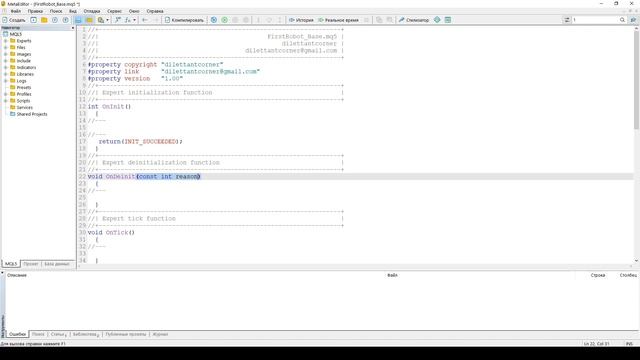The width and height of the screenshot is (640, 360).
Task: Open the Вид menu
Action: coord(73,11)
